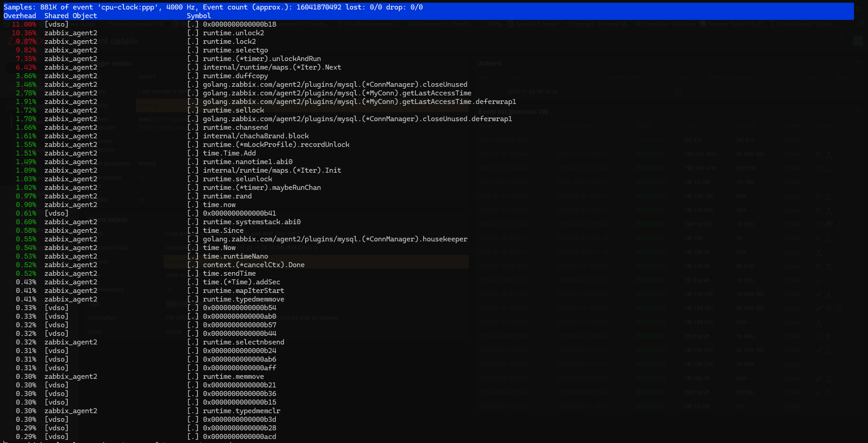Toggle the kiosk mode fullscreen icon
Screen dimensions: 868x443
point(858,41)
